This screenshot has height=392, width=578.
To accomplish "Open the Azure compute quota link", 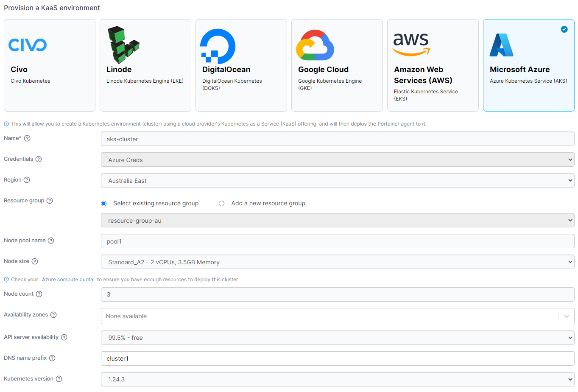I will point(67,280).
